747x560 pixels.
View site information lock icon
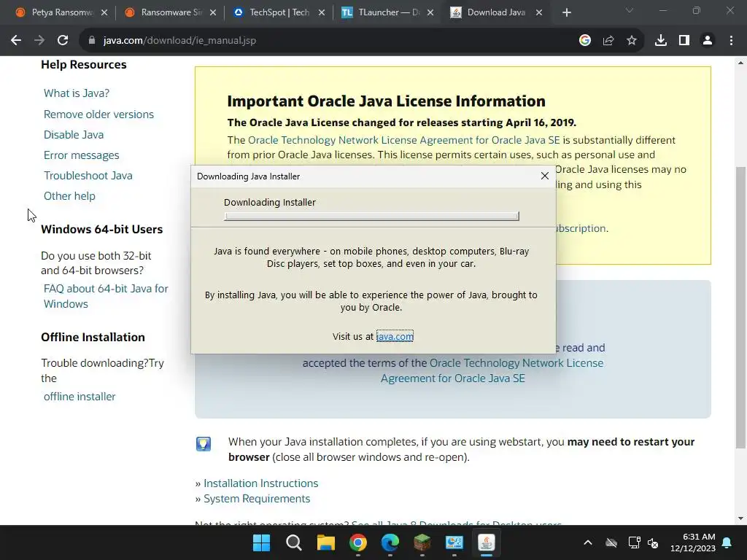tap(92, 41)
